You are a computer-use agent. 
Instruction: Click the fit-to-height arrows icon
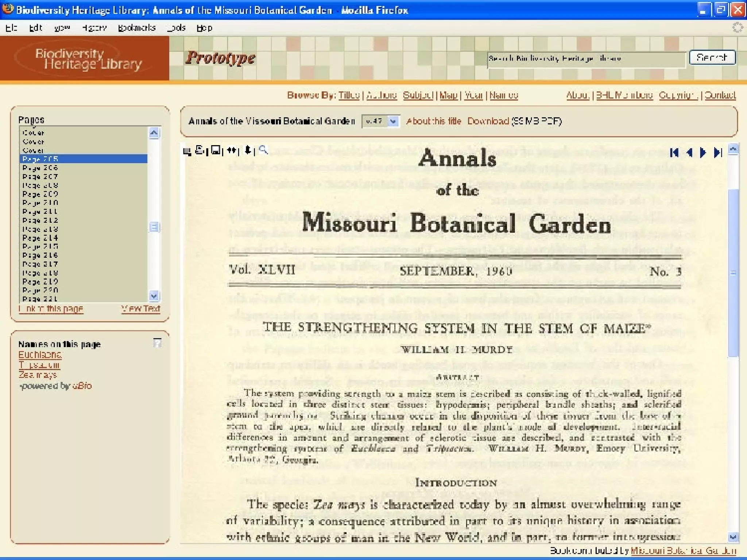[x=248, y=150]
